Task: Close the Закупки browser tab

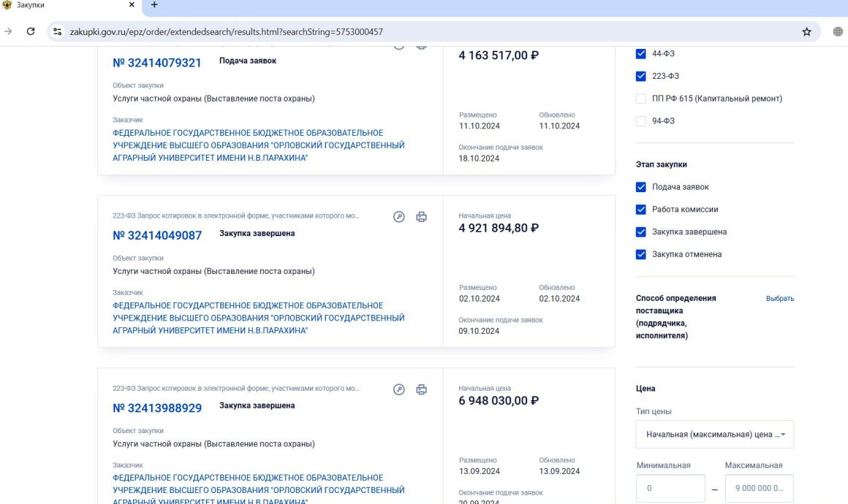Action: click(132, 5)
